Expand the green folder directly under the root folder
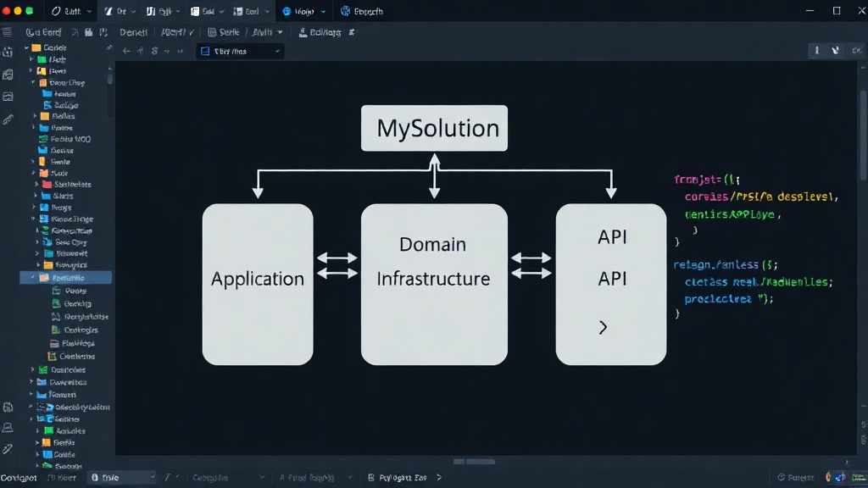 31,59
